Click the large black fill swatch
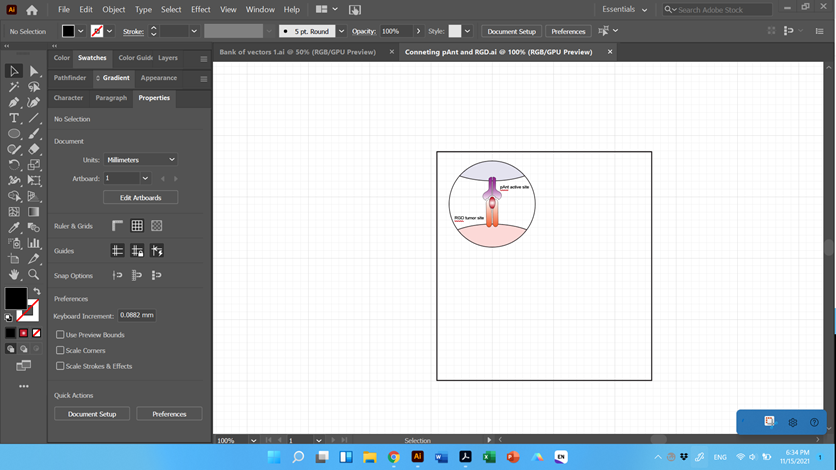 click(15, 298)
